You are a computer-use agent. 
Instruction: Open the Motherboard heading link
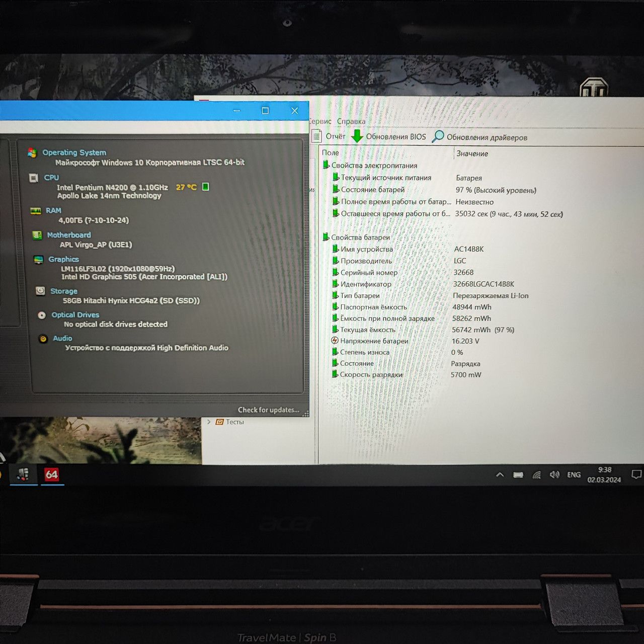(69, 235)
